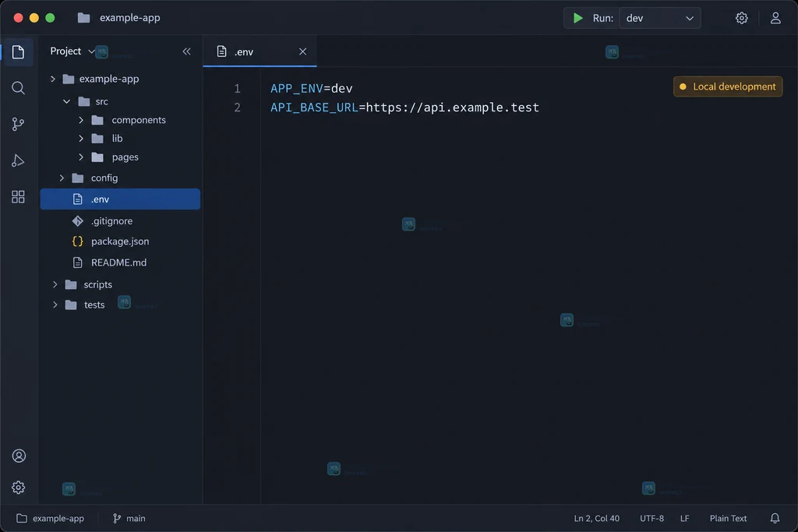Viewport: 798px width, 532px height.
Task: Expand the scripts folder chevron
Action: [x=55, y=284]
